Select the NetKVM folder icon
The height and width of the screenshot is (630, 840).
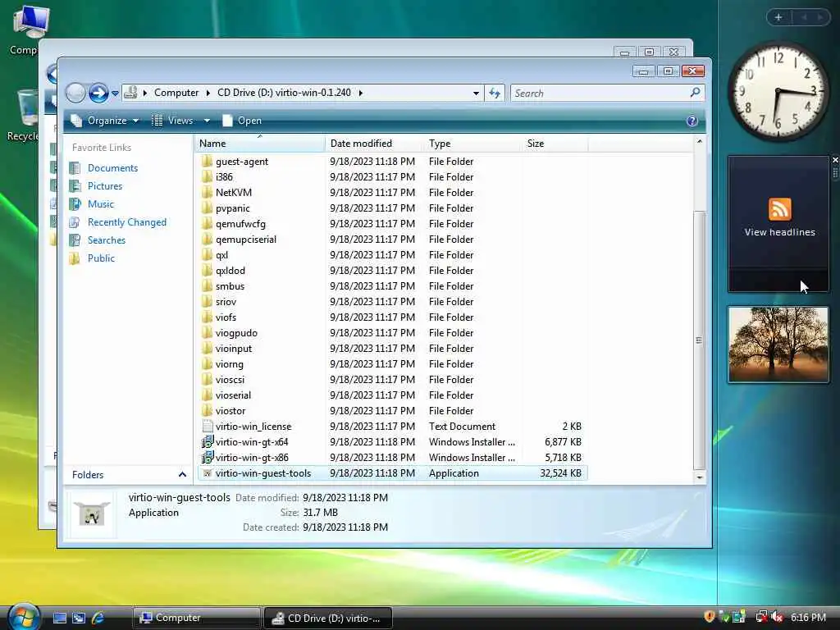208,192
